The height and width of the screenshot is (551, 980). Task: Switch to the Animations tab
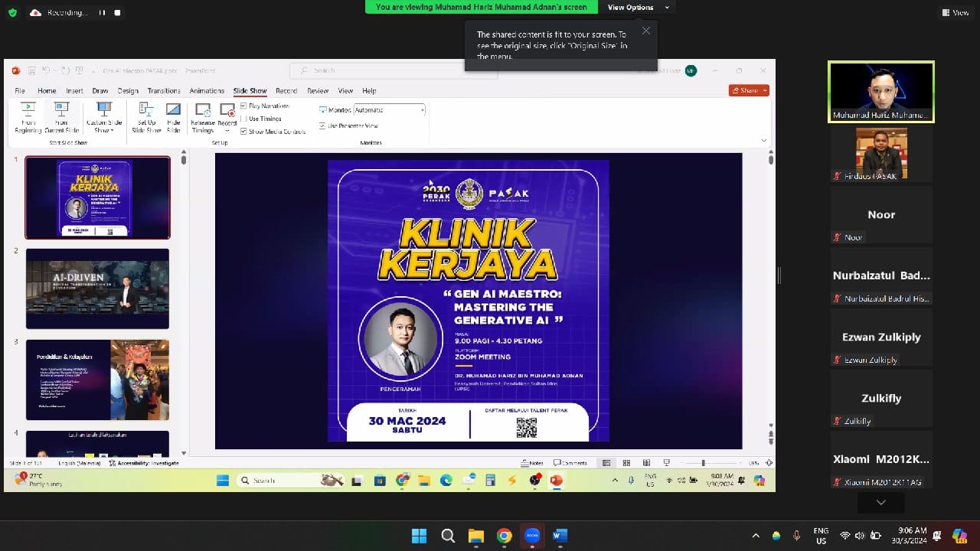pyautogui.click(x=207, y=90)
